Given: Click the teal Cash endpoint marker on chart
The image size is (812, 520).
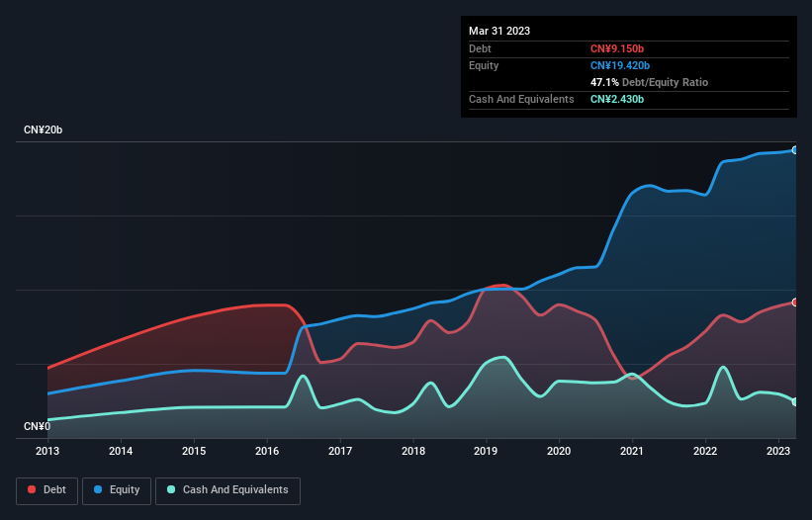Looking at the screenshot, I should (x=795, y=401).
